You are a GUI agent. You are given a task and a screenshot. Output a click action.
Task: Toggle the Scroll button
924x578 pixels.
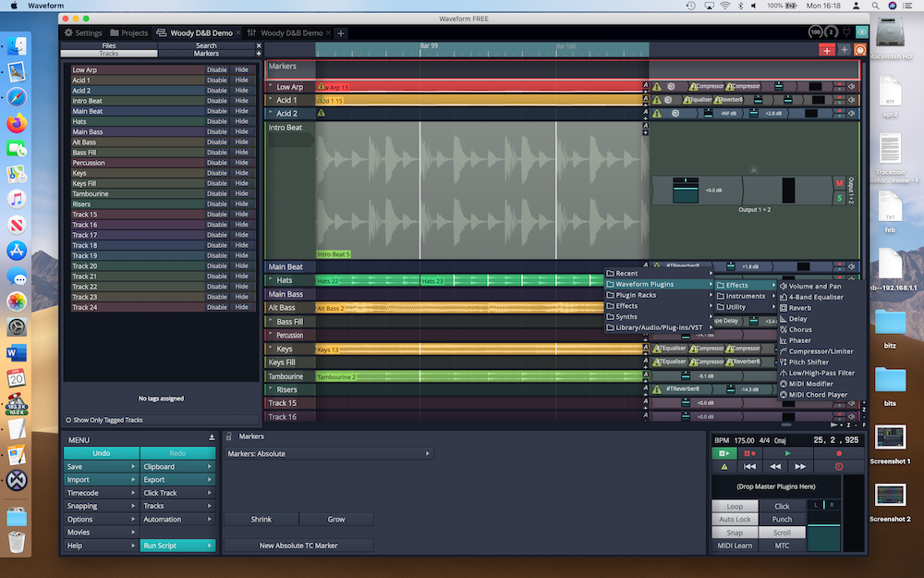(782, 533)
